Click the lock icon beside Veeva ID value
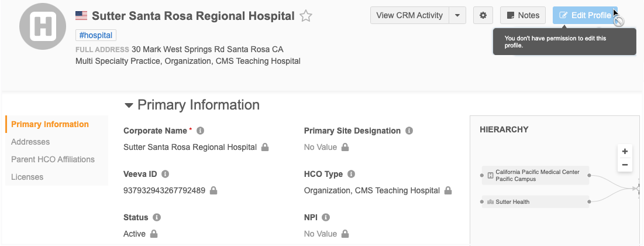The image size is (644, 246). [x=213, y=190]
